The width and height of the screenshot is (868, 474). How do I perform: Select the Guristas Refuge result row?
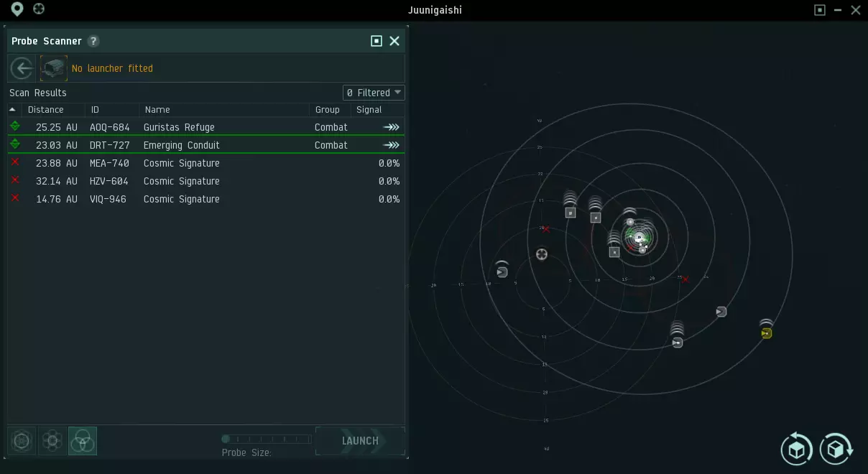(x=206, y=127)
